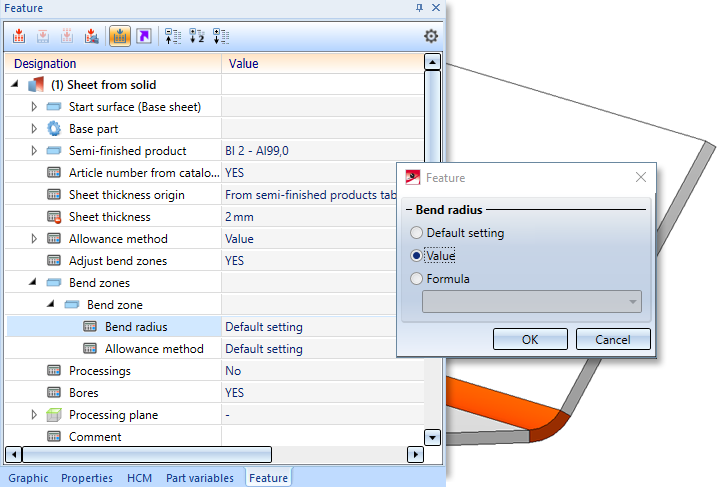This screenshot has height=487, width=725.
Task: Click the horizontal scrollbar left arrow
Action: pyautogui.click(x=14, y=455)
